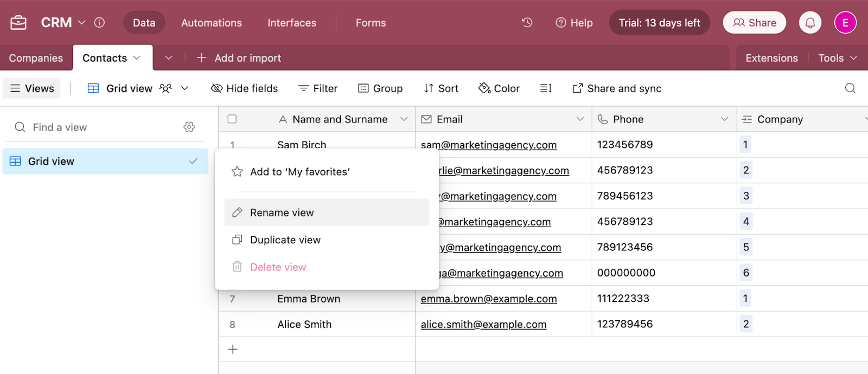Click phone cell 000000000
The image size is (868, 374).
(x=664, y=273)
